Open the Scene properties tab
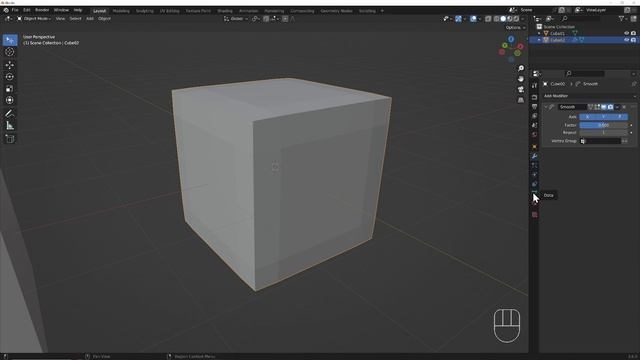The height and width of the screenshot is (360, 640). coord(535,125)
